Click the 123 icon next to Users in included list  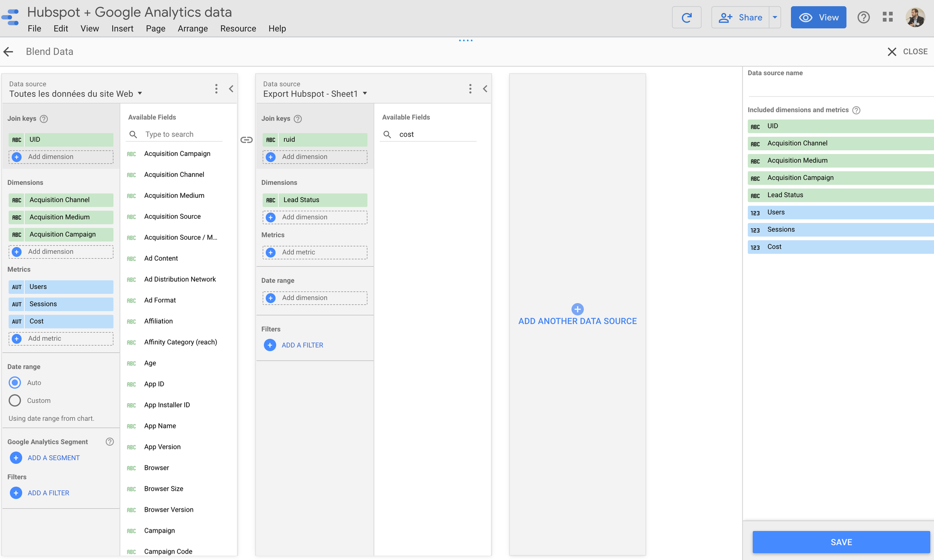point(755,213)
